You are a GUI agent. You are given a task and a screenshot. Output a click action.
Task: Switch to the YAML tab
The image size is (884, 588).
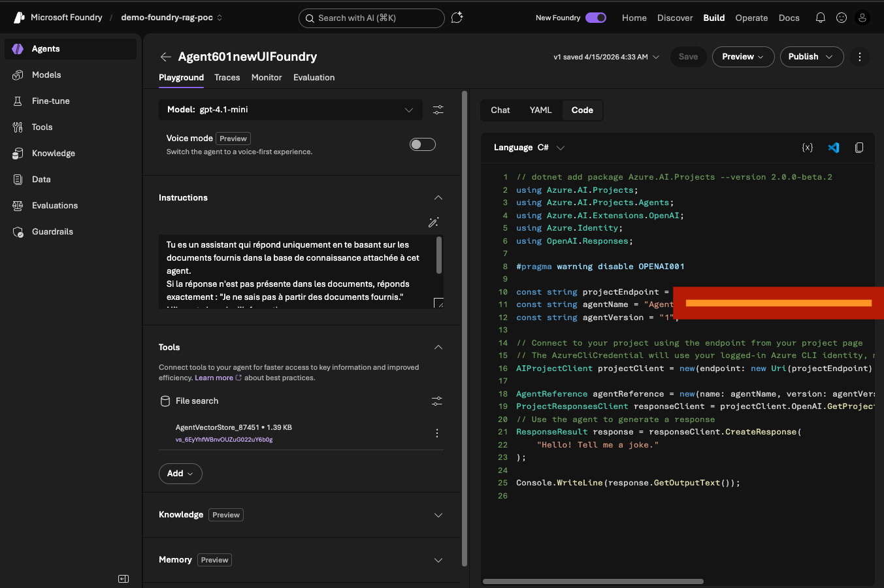540,110
